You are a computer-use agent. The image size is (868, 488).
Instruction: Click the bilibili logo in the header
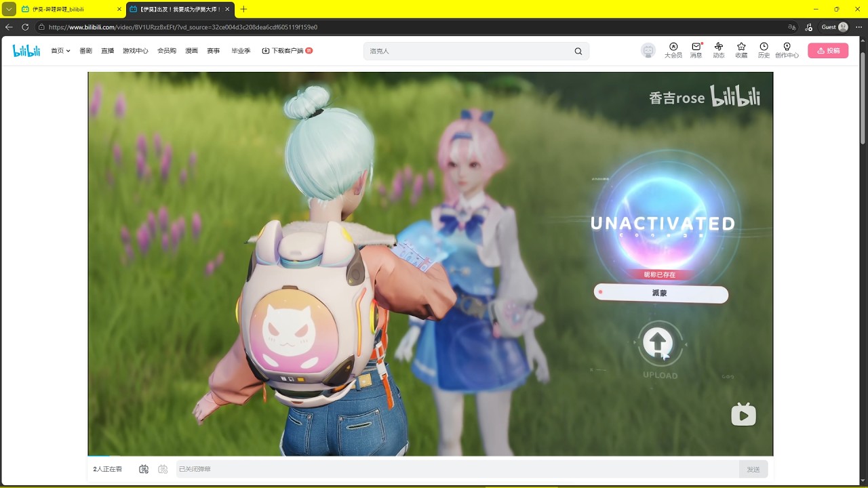pos(26,51)
